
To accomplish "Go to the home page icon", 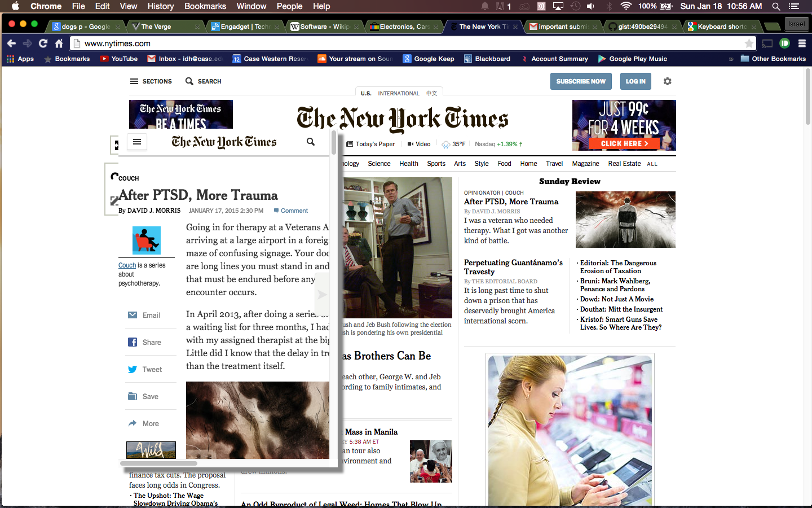I will tap(59, 43).
